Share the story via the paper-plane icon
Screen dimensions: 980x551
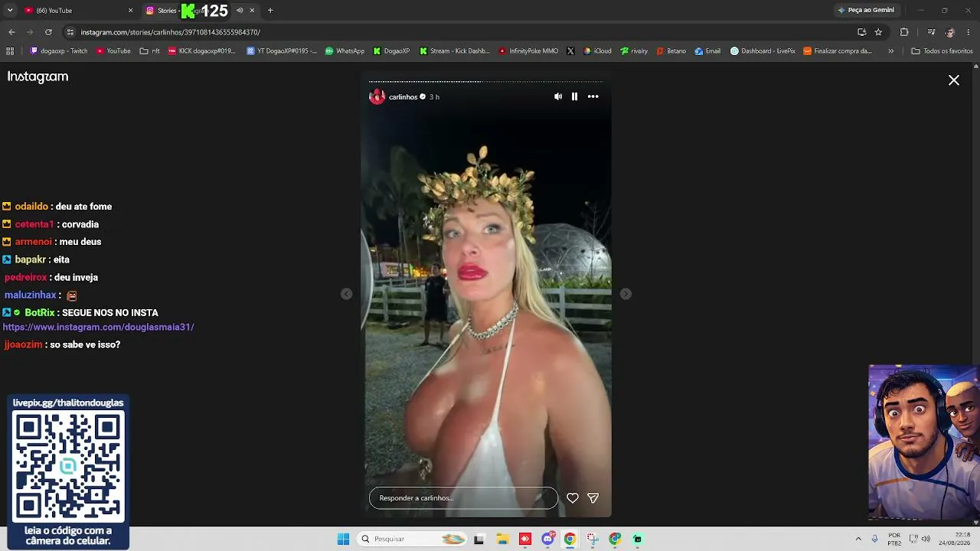[x=593, y=498]
